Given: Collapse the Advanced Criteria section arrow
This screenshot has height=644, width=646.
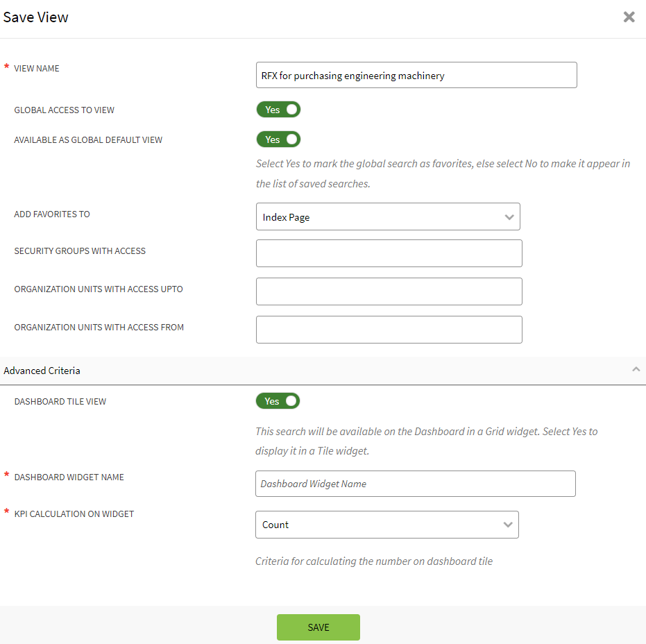Looking at the screenshot, I should point(636,371).
